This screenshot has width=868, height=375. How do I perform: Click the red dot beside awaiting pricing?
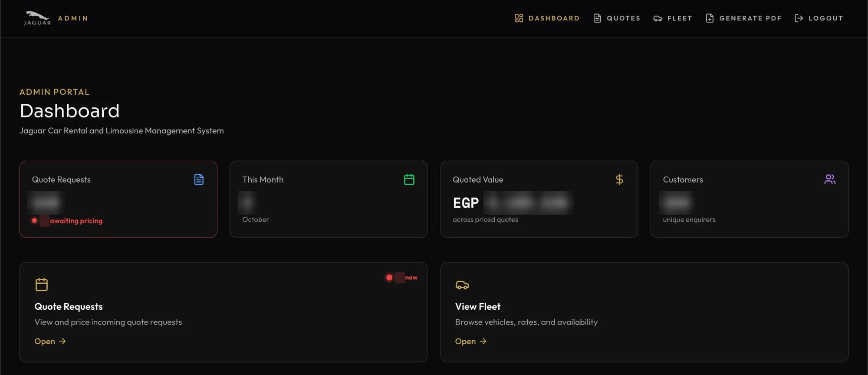click(x=34, y=221)
